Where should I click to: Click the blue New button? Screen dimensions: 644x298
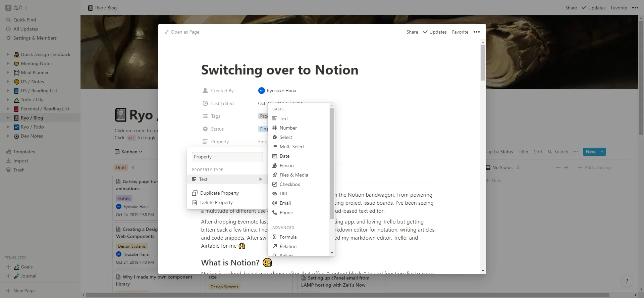point(591,152)
